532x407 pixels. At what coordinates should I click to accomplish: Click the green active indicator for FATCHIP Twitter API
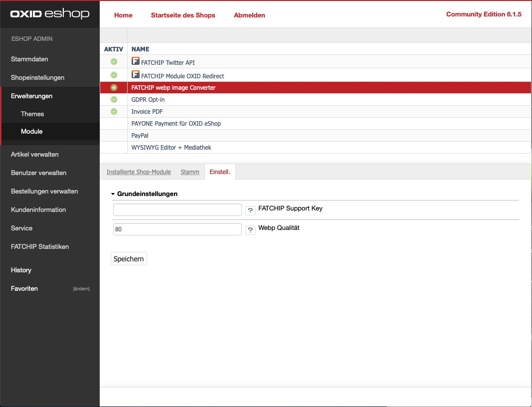[x=114, y=61]
